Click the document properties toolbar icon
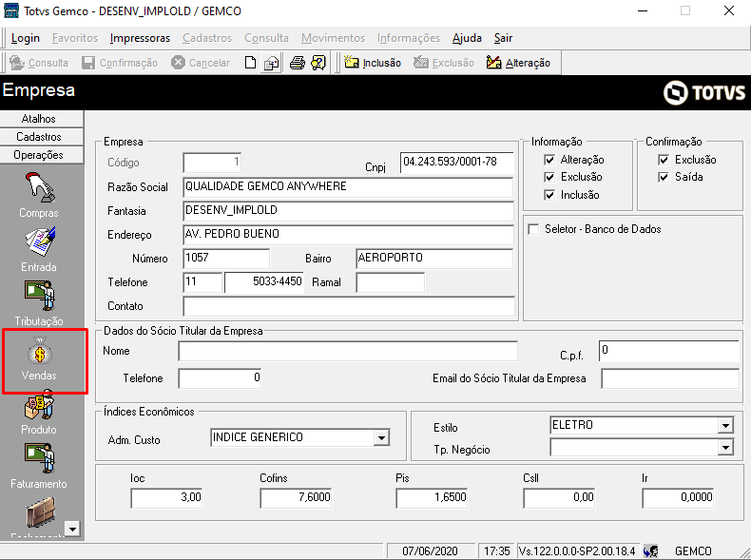Viewport: 751px width, 560px height. pos(272,63)
